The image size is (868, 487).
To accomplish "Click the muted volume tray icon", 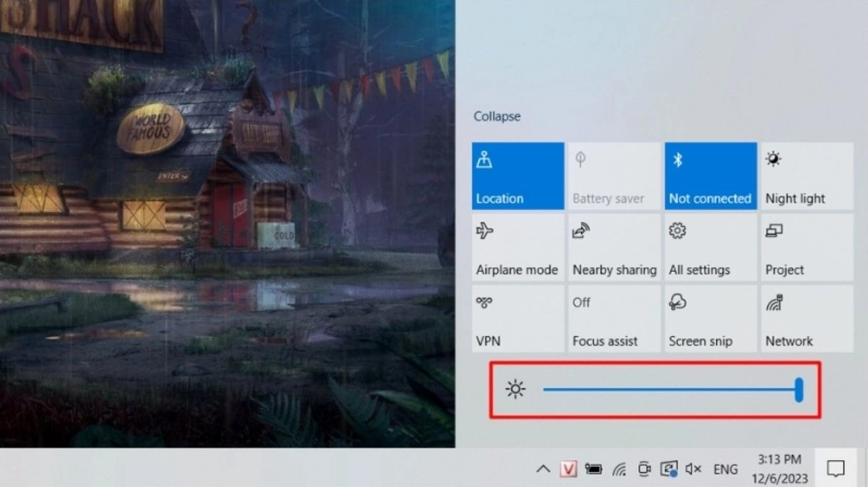I will point(693,469).
